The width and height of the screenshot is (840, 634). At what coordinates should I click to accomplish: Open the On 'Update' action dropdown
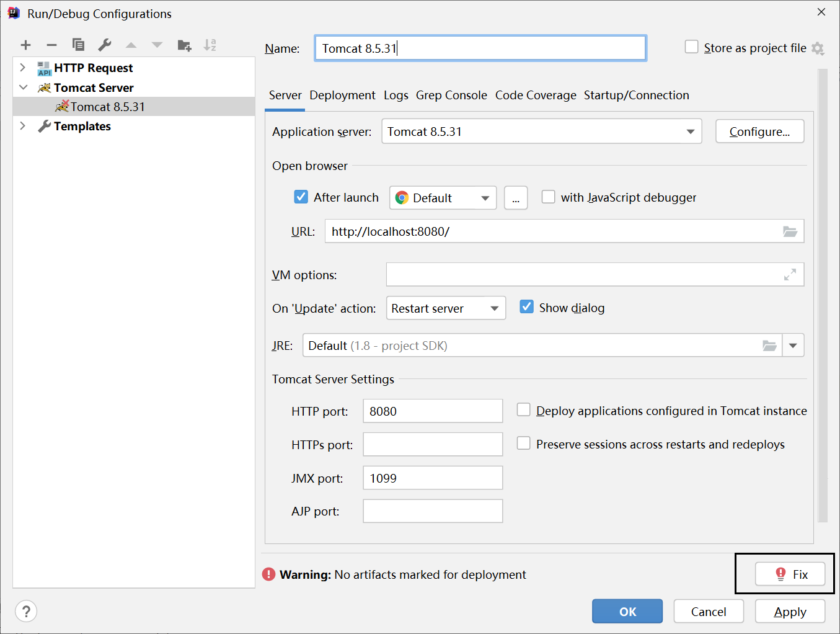point(446,308)
